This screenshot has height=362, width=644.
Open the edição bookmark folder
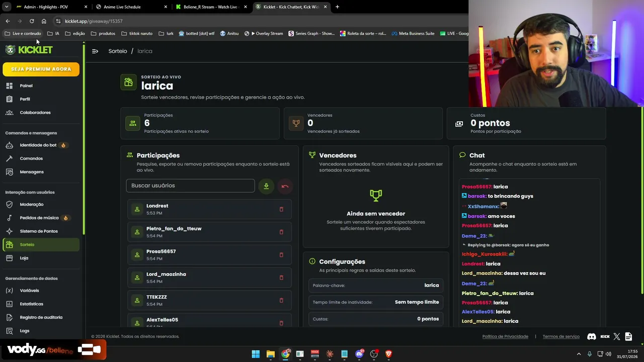(x=75, y=34)
